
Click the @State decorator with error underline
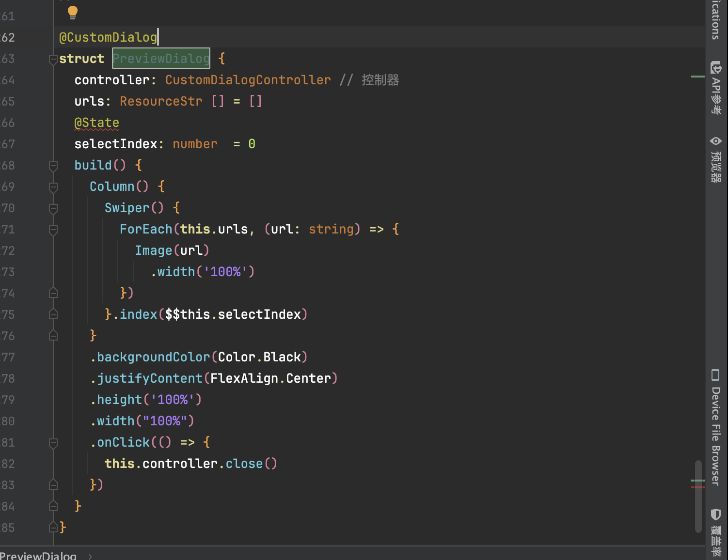[x=97, y=123]
